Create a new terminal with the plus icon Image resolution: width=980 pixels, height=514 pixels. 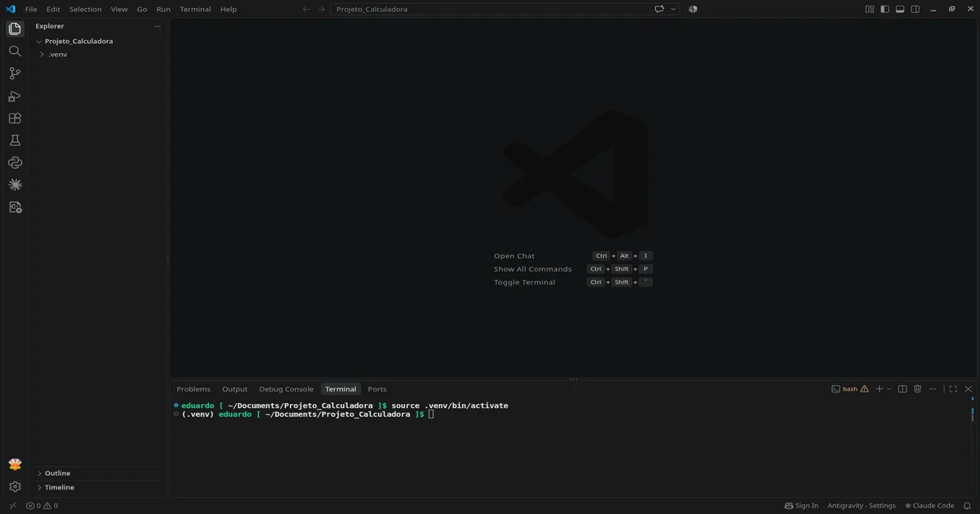tap(880, 389)
